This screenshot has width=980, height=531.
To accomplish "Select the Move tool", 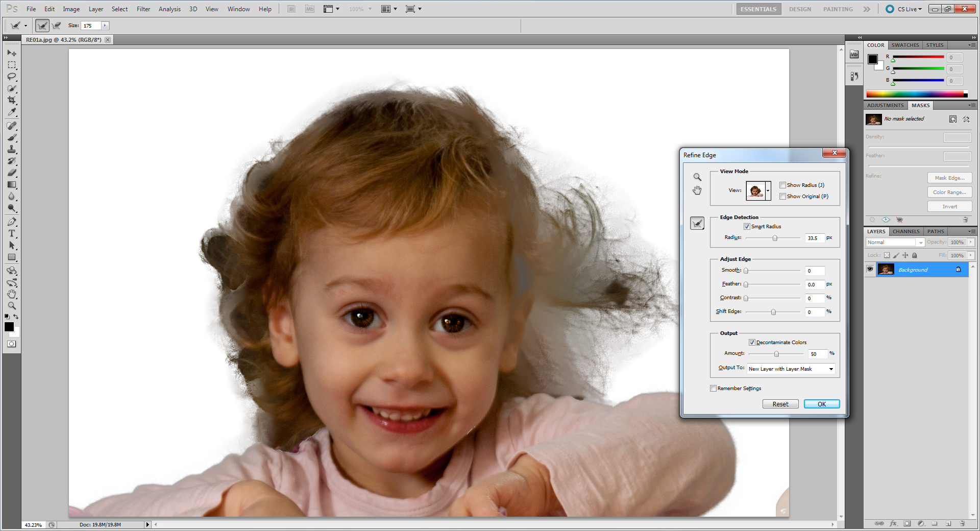I will tap(12, 53).
